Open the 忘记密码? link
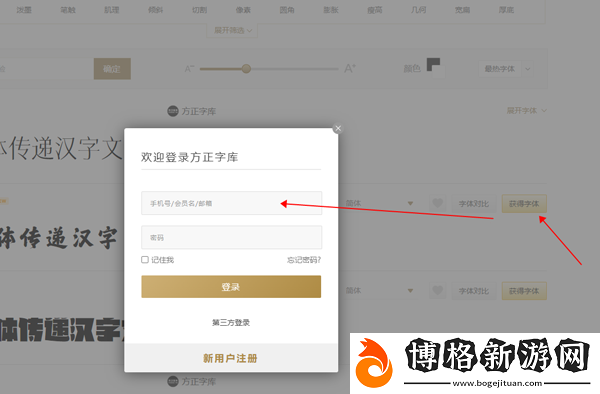Screen dimensions: 600x394 tap(304, 260)
